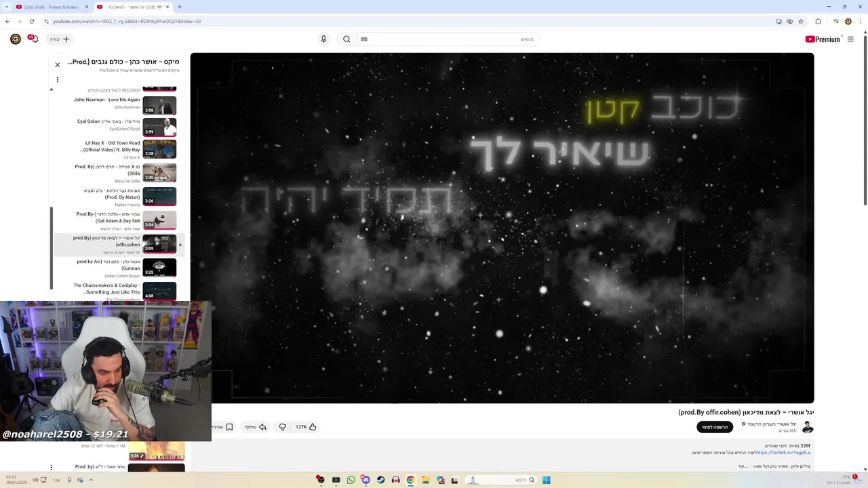Open the suggested video options three-dot menu
Viewport: 868px width, 488px height.
click(x=51, y=468)
